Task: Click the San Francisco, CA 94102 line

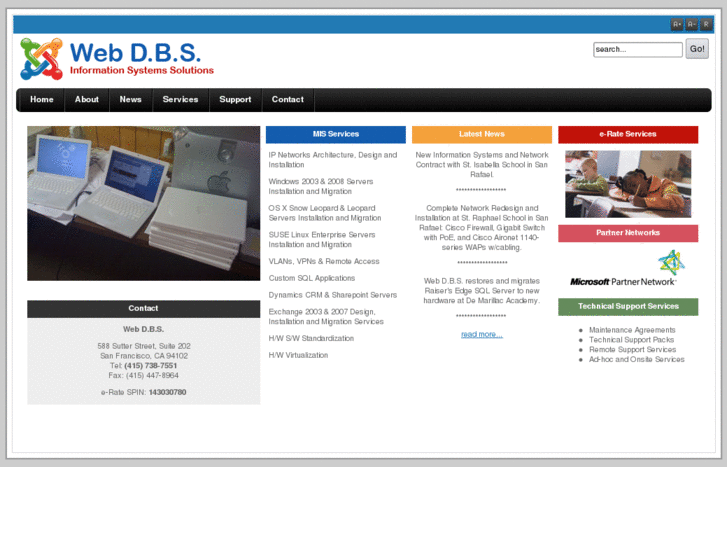Action: tap(144, 356)
